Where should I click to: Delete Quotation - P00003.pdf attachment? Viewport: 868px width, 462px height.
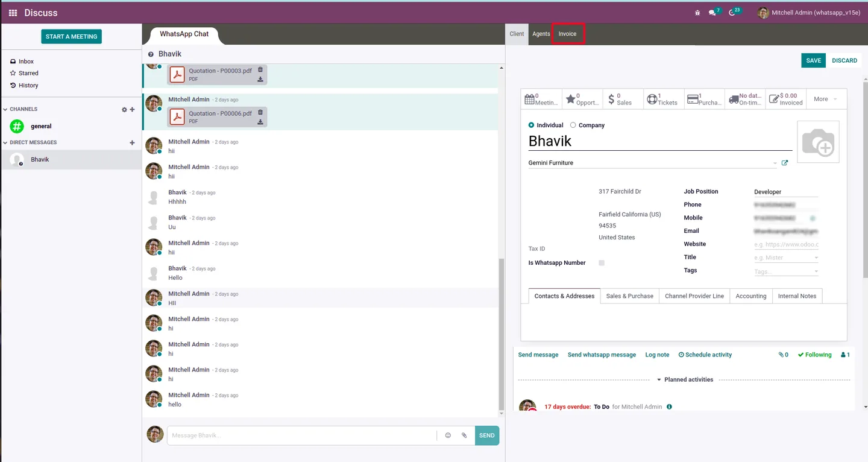260,70
